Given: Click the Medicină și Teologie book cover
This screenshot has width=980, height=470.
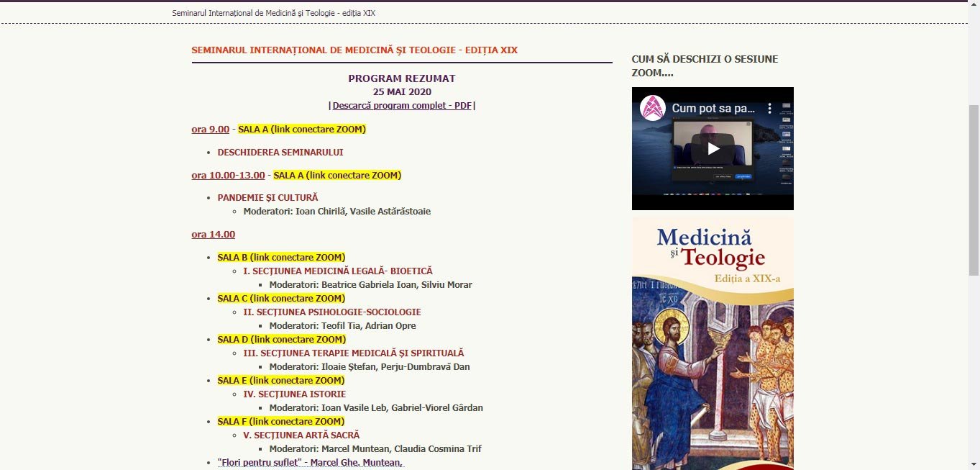Looking at the screenshot, I should 712,338.
